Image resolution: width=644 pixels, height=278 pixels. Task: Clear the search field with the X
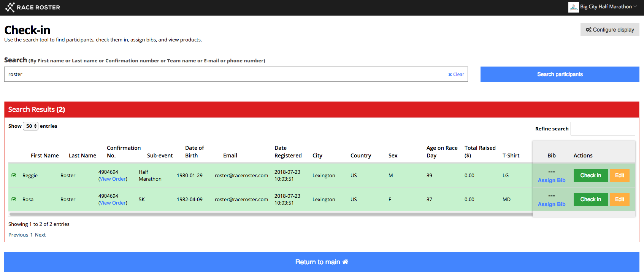456,75
